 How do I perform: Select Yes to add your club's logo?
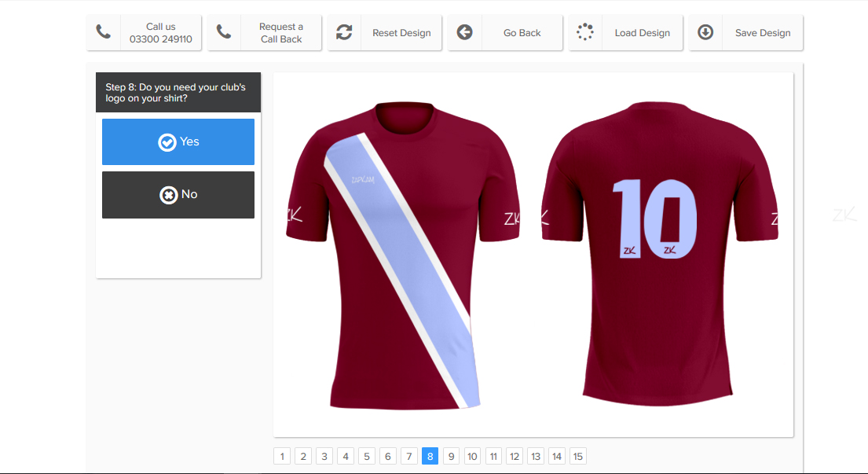pyautogui.click(x=178, y=142)
